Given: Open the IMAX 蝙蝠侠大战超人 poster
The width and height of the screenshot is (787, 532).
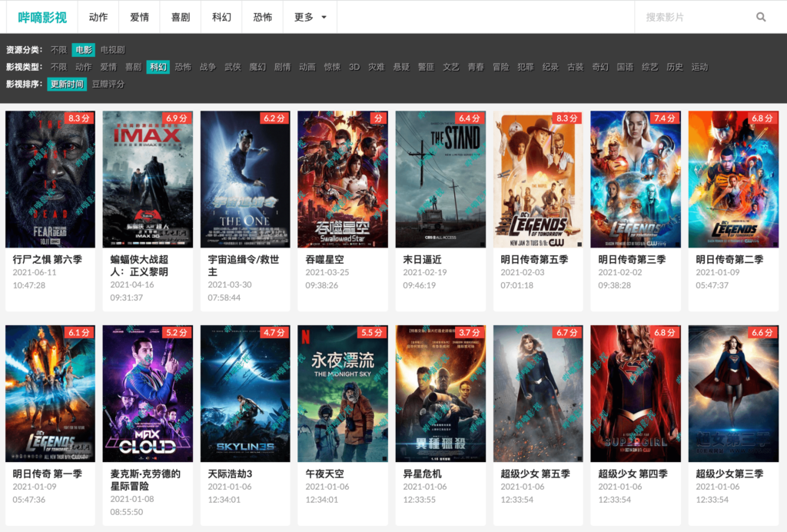Looking at the screenshot, I should (148, 179).
